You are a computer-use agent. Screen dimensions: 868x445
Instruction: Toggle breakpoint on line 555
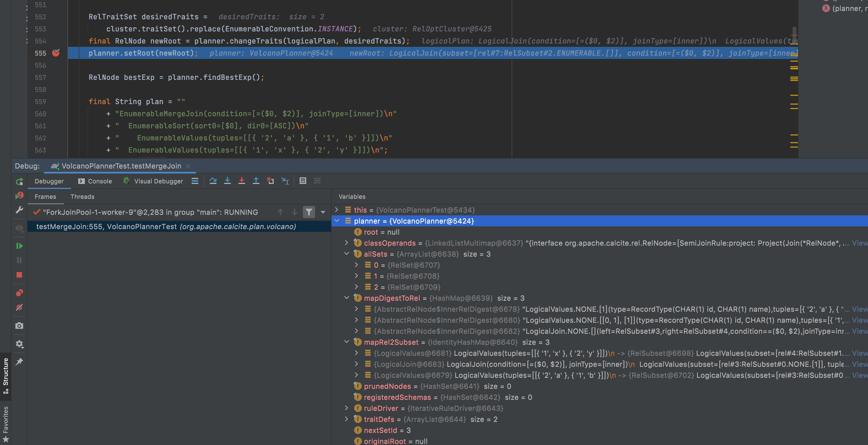click(56, 53)
